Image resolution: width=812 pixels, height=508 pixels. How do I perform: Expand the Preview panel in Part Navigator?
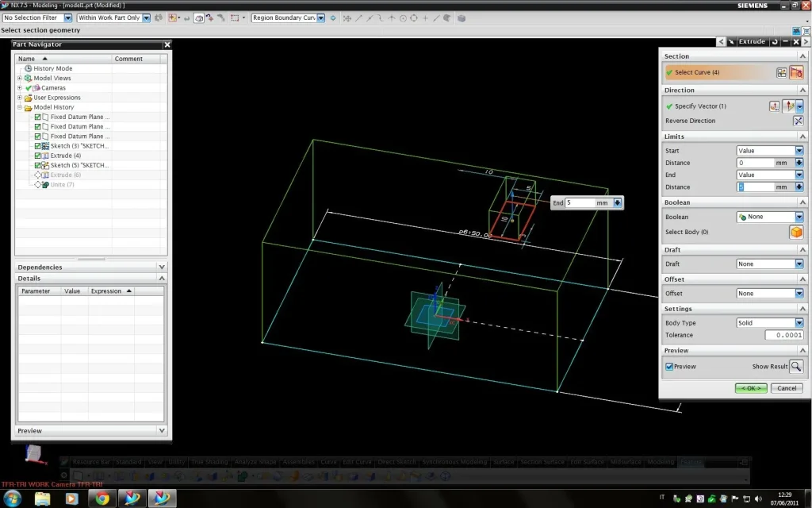click(x=162, y=431)
